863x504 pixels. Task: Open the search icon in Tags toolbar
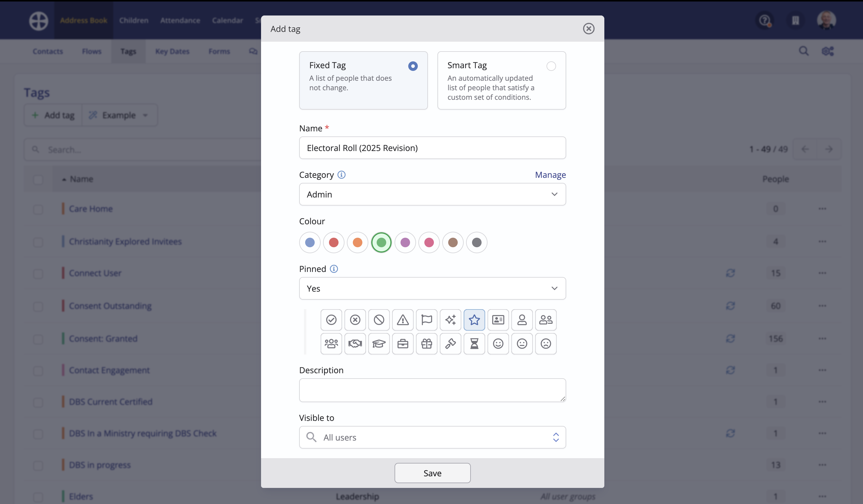tap(804, 51)
